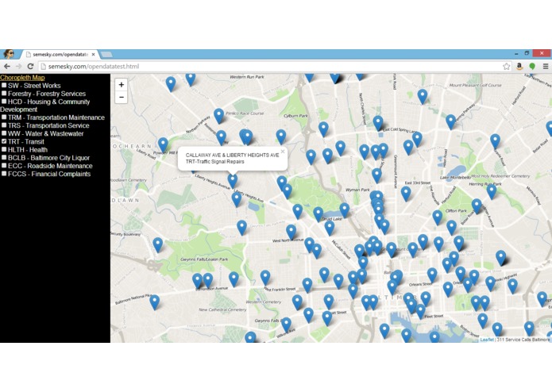Click the marker near Pimlico Race Course

pyautogui.click(x=218, y=116)
